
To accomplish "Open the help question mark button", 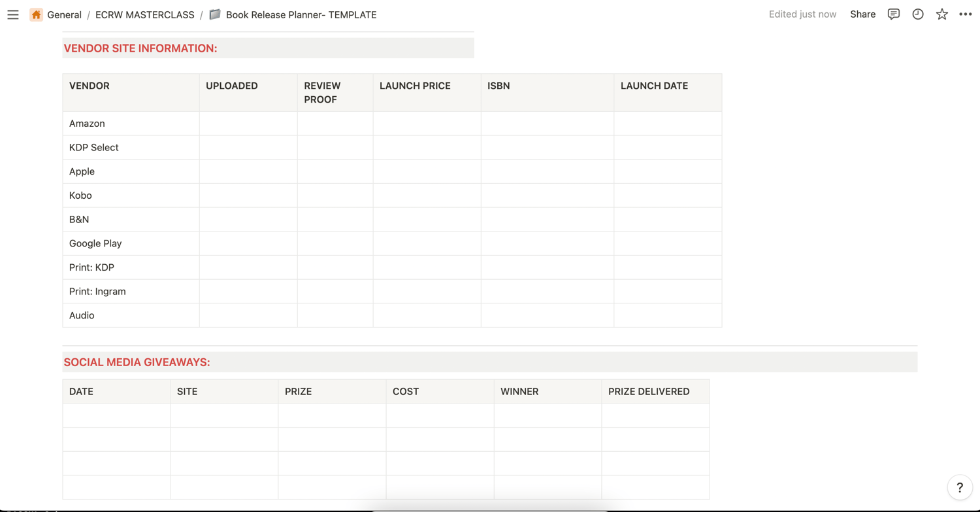I will [x=960, y=487].
